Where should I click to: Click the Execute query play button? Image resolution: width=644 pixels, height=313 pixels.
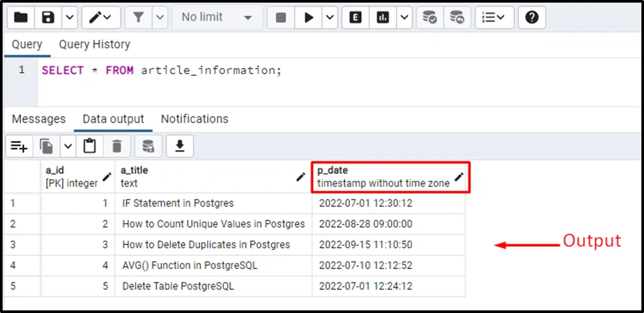(x=307, y=18)
